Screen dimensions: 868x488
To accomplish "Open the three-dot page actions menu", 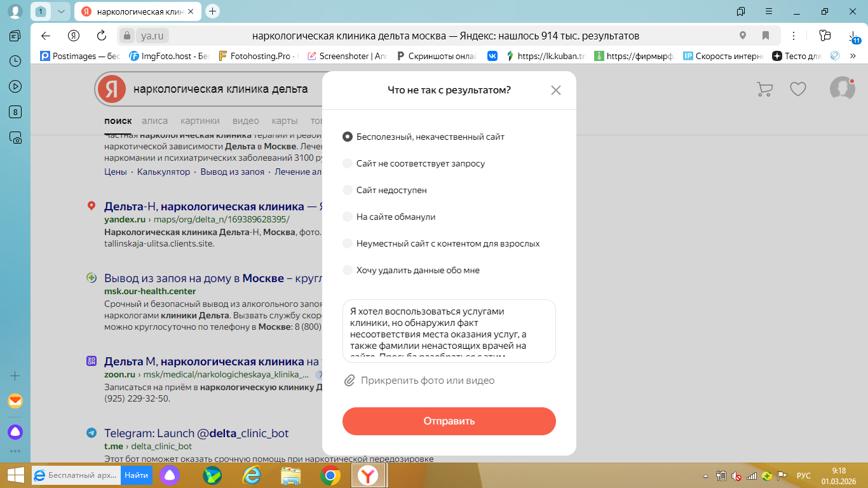I will click(x=794, y=36).
